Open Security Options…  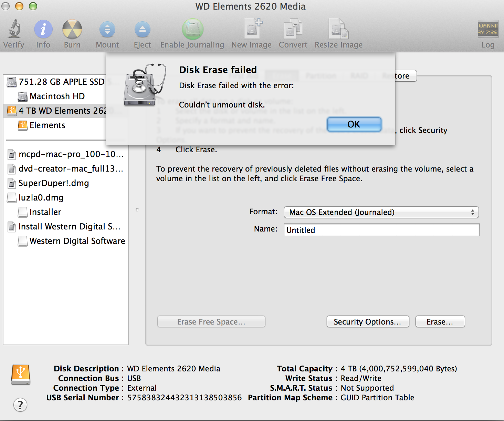tap(368, 322)
